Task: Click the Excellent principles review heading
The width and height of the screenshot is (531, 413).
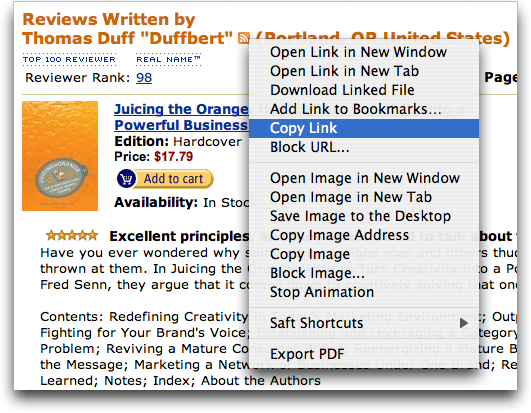Action: coord(179,236)
